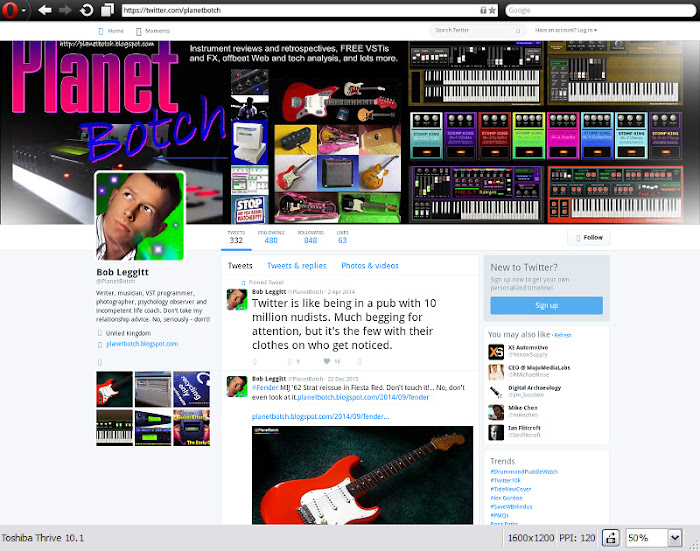Open the recycling sign media thumbnail
Image resolution: width=700 pixels, height=551 pixels.
click(192, 389)
